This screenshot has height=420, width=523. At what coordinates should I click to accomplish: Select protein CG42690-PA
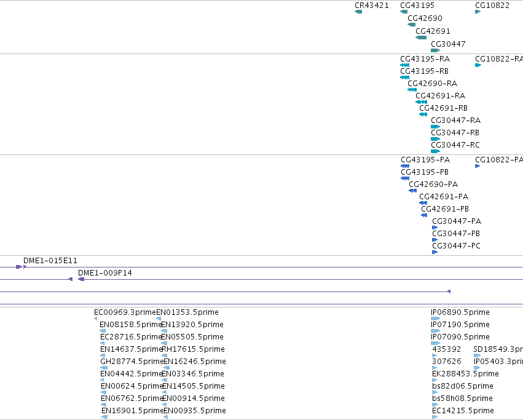[x=433, y=184]
